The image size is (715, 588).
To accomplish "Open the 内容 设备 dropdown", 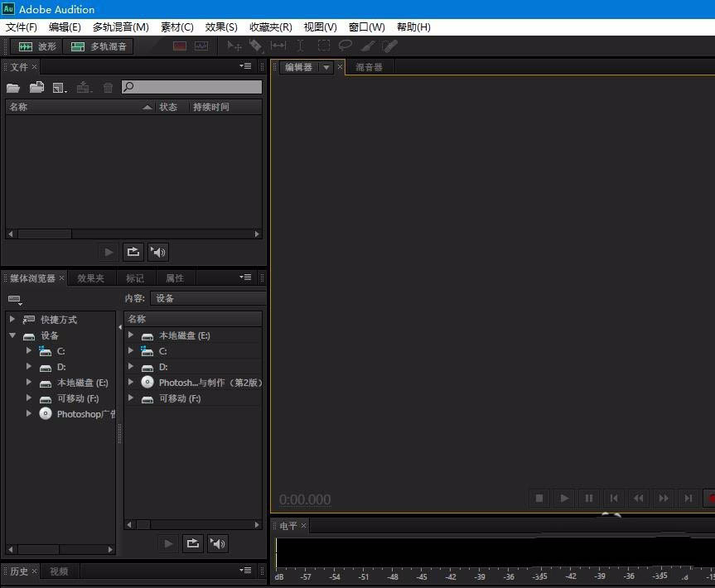I will [208, 298].
